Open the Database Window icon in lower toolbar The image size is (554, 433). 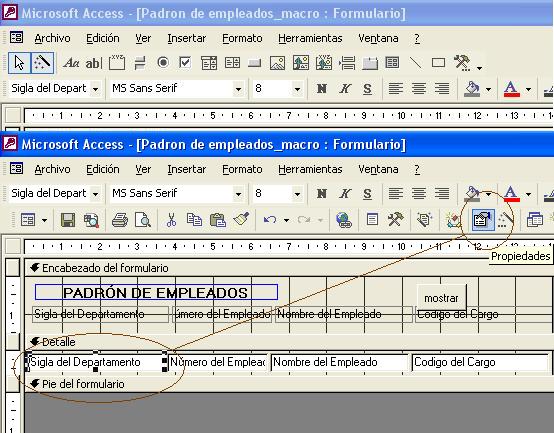click(535, 219)
